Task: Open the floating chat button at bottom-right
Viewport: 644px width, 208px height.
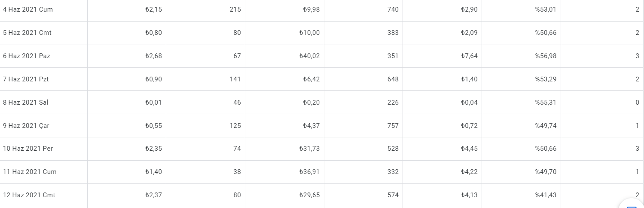Action: (x=632, y=205)
